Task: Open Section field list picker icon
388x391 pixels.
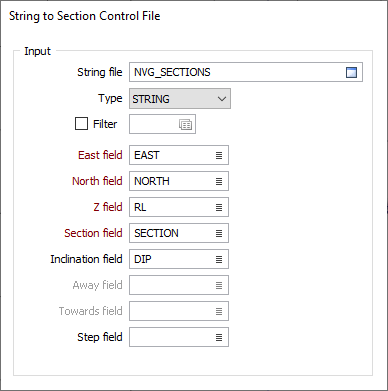Action: [219, 233]
